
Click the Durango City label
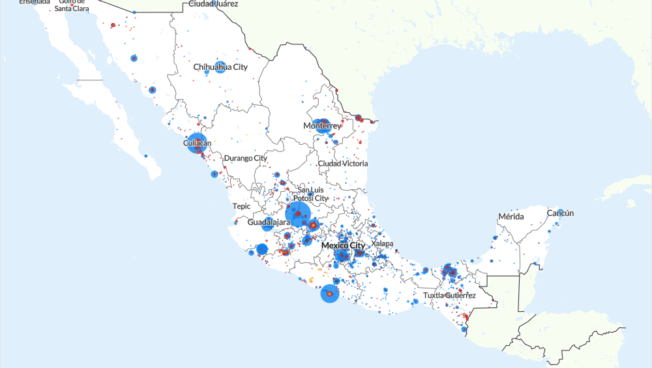[x=245, y=158]
